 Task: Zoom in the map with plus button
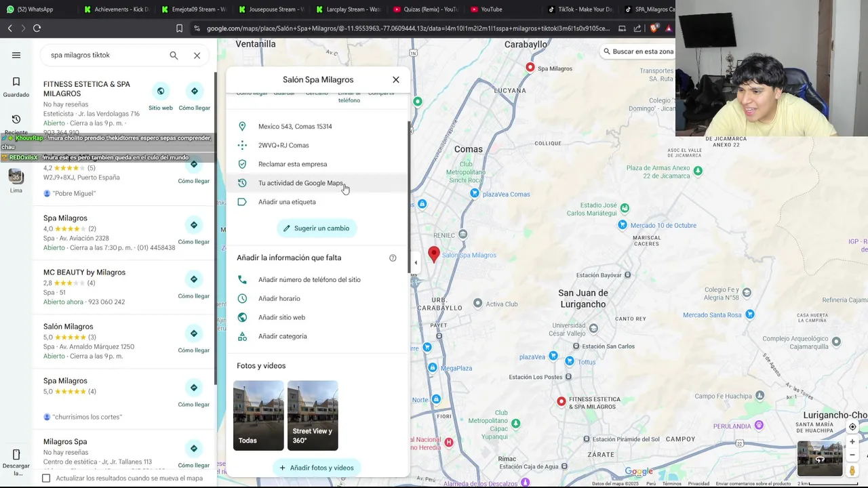pyautogui.click(x=852, y=442)
